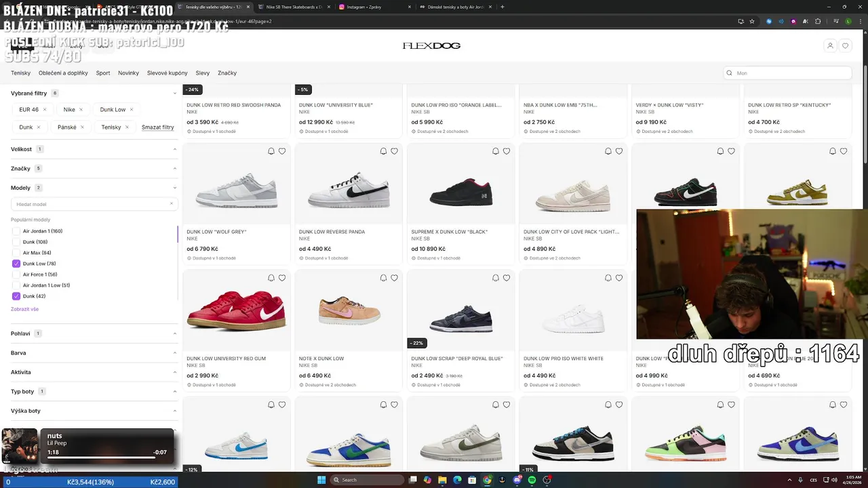
Task: Click in the site search field
Action: point(787,73)
